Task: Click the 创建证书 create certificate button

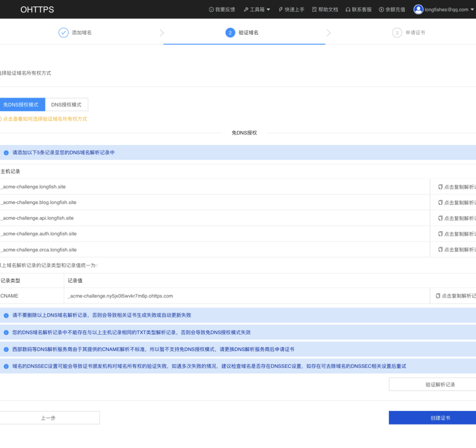Action: (x=440, y=418)
